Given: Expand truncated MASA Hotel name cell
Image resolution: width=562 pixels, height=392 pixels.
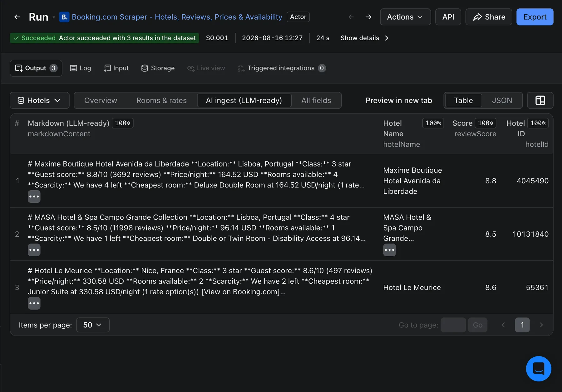Looking at the screenshot, I should pyautogui.click(x=389, y=250).
